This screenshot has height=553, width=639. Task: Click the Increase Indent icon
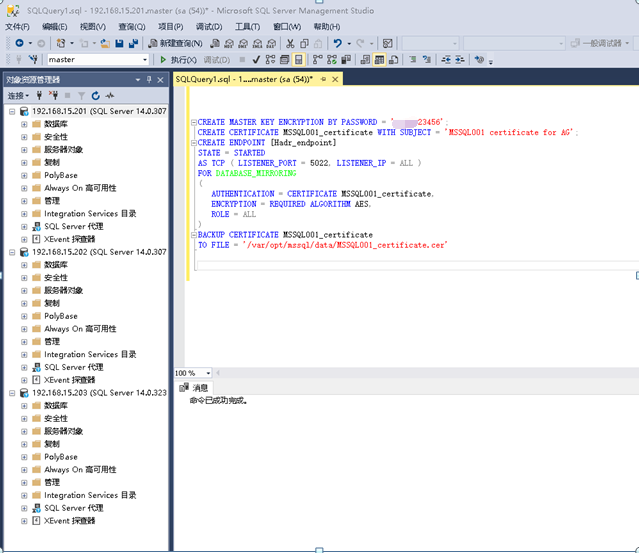click(x=460, y=59)
